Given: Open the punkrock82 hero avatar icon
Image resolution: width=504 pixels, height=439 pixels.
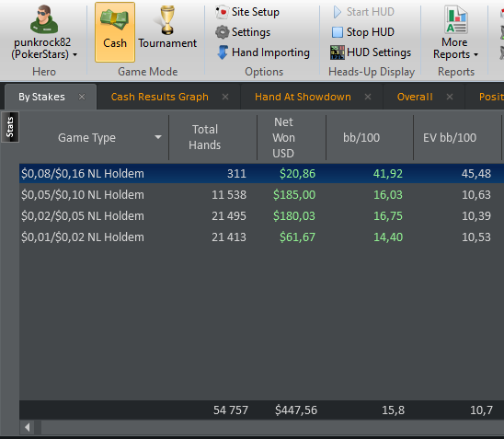Looking at the screenshot, I should (44, 19).
